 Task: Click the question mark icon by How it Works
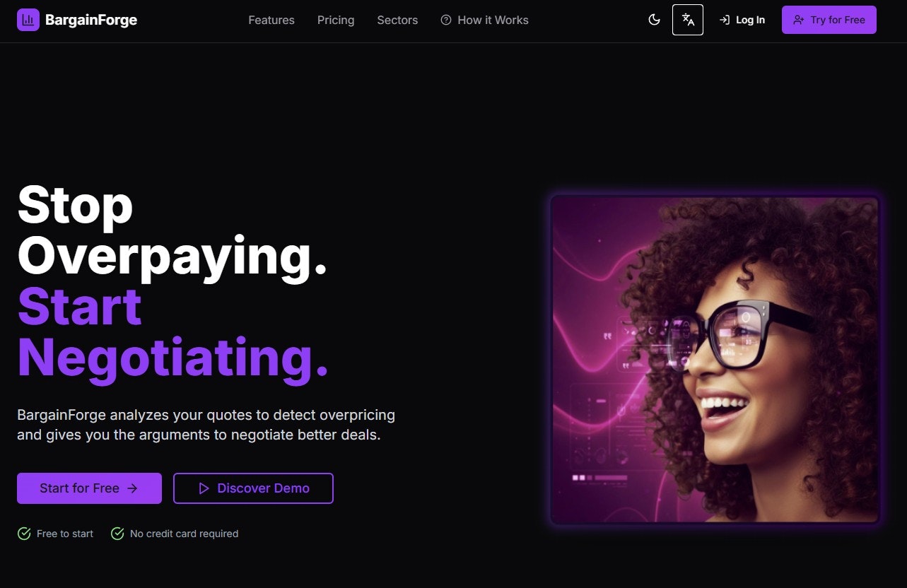(446, 20)
